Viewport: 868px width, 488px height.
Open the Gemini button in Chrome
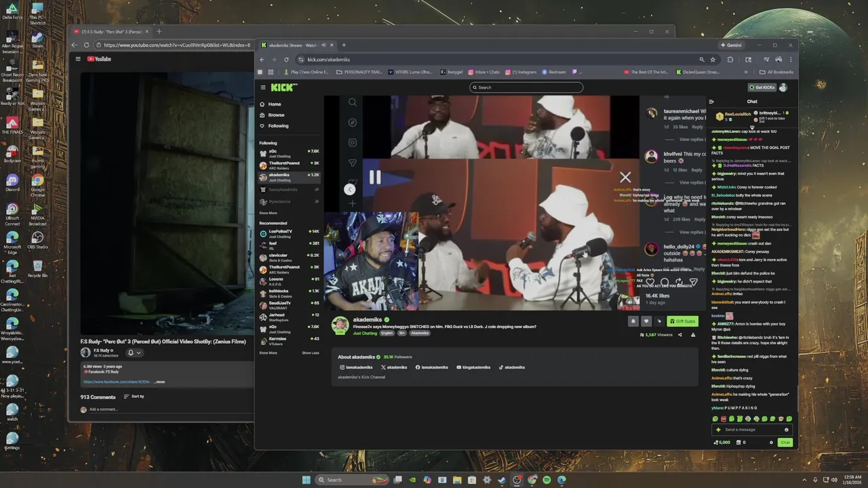click(731, 45)
